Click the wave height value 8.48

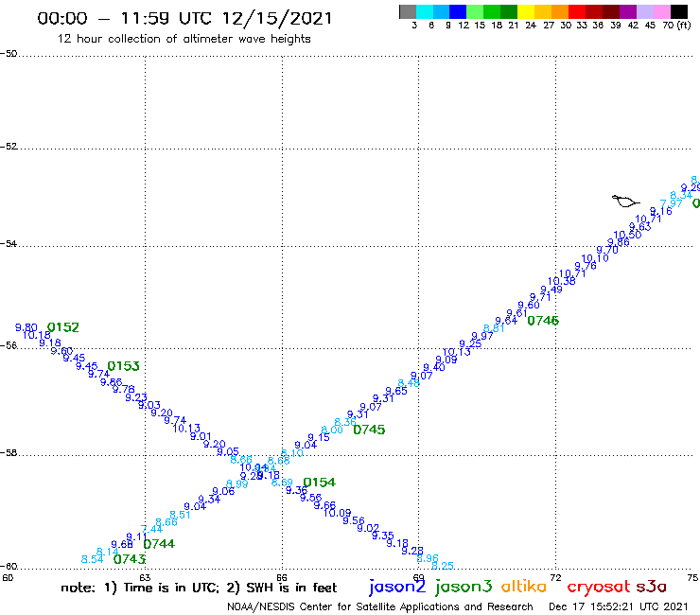tap(409, 383)
